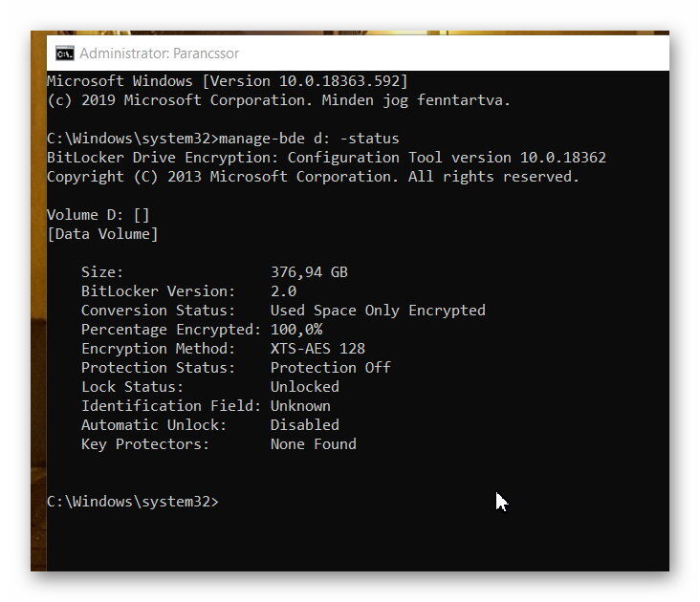Image resolution: width=700 pixels, height=602 pixels.
Task: Click the Automatic Unlock Disabled value
Action: click(305, 425)
